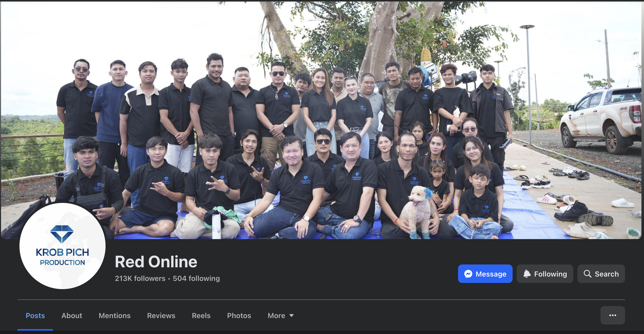Viewport: 644px width, 334px height.
Task: Click the bell icon on Following button
Action: click(527, 274)
